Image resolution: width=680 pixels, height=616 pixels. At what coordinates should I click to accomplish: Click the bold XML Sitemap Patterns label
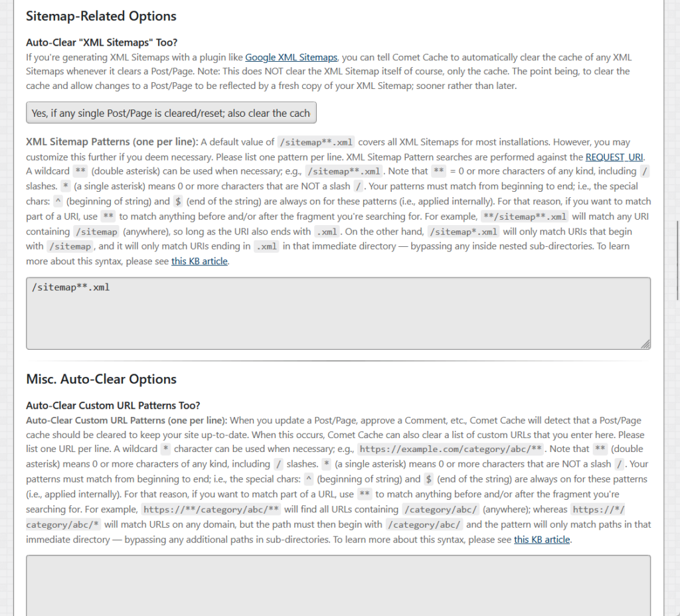(x=112, y=142)
